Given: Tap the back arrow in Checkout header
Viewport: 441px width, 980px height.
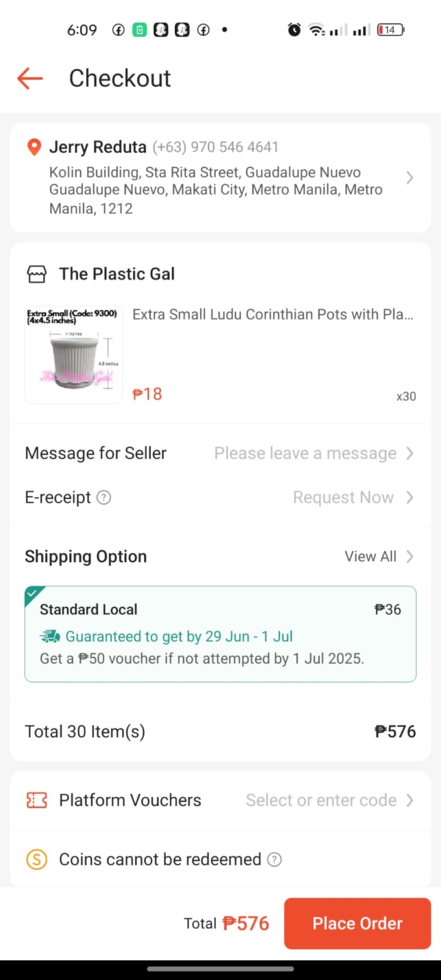Looking at the screenshot, I should (x=30, y=78).
